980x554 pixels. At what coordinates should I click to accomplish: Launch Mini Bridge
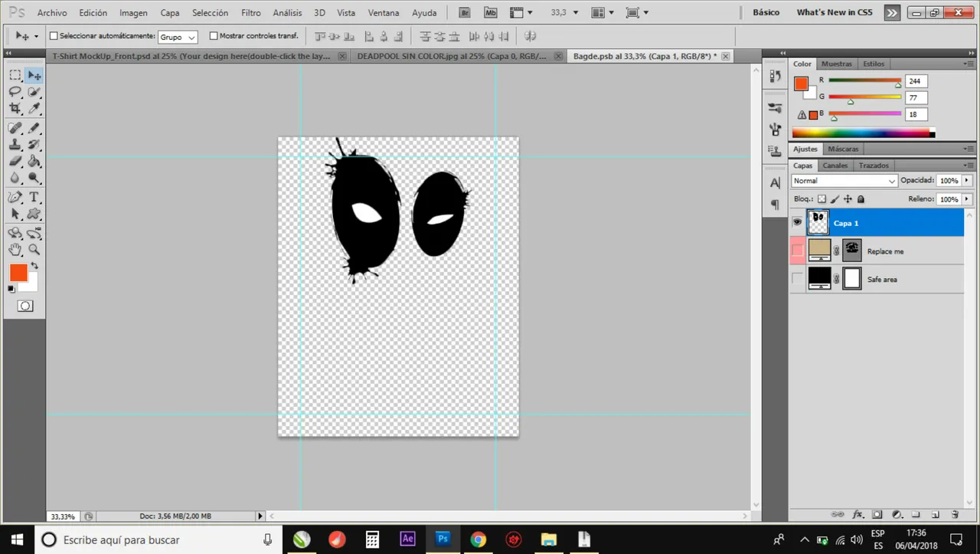click(491, 12)
